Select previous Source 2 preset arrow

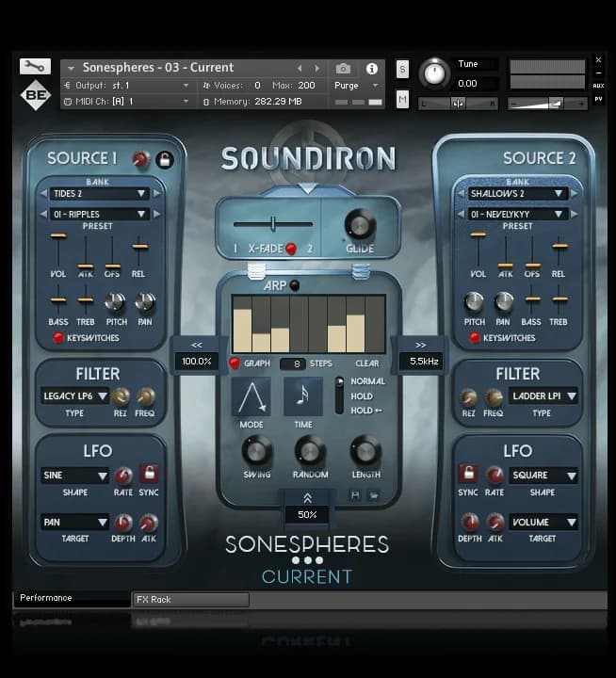[x=462, y=214]
